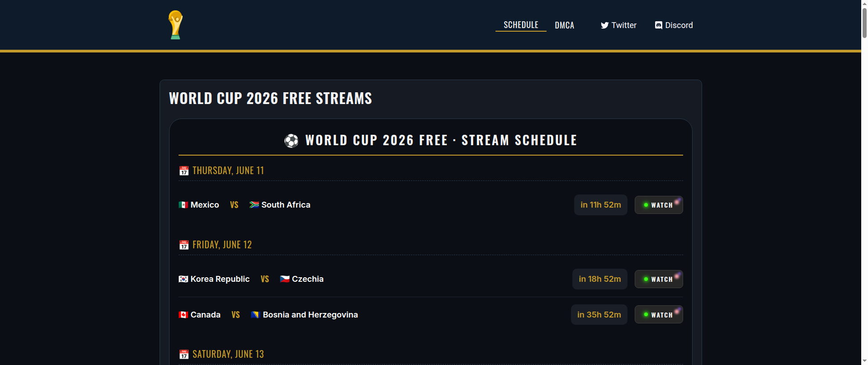Click the Czechia flag icon
The height and width of the screenshot is (365, 868).
click(284, 279)
